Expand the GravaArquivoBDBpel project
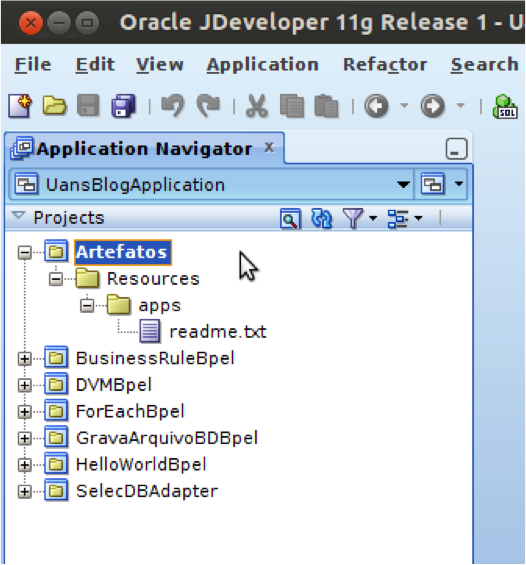This screenshot has width=526, height=565. [24, 439]
